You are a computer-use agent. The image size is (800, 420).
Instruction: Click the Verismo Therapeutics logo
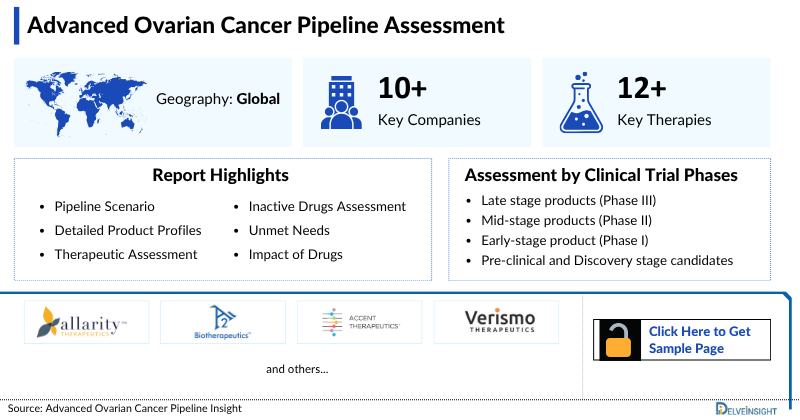[499, 322]
